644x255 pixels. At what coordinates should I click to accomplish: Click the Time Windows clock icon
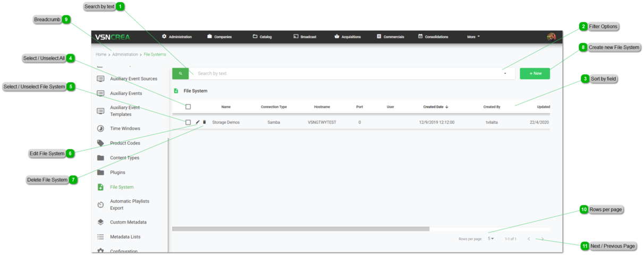point(100,129)
